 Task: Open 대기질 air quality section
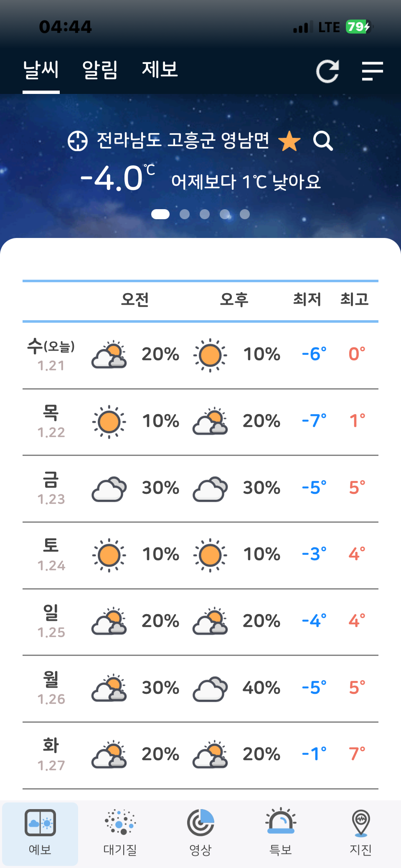(x=120, y=833)
